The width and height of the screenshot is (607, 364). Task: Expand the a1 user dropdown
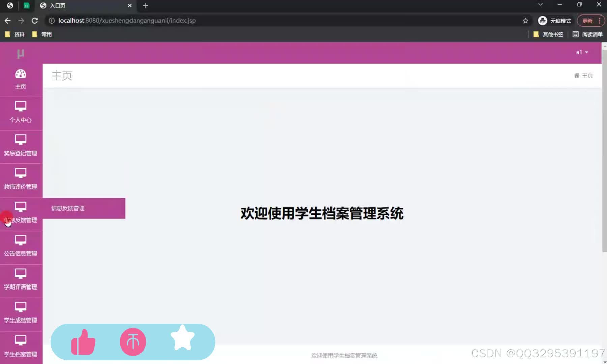[x=582, y=52]
